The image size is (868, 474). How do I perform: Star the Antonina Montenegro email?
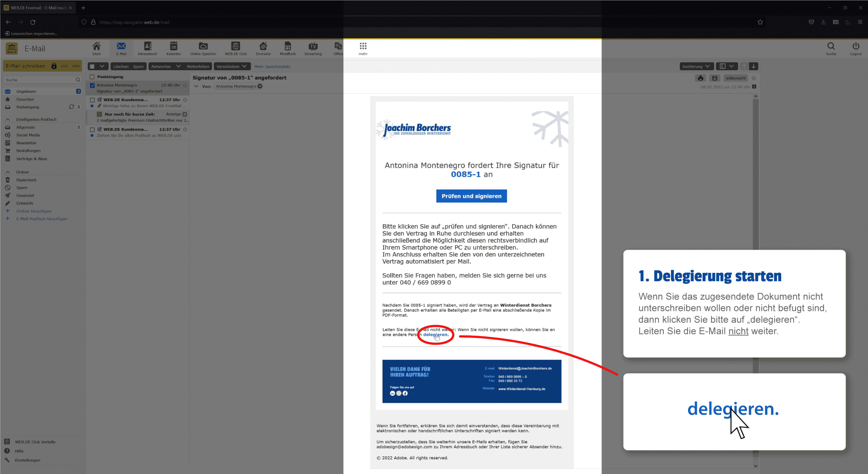pos(185,85)
